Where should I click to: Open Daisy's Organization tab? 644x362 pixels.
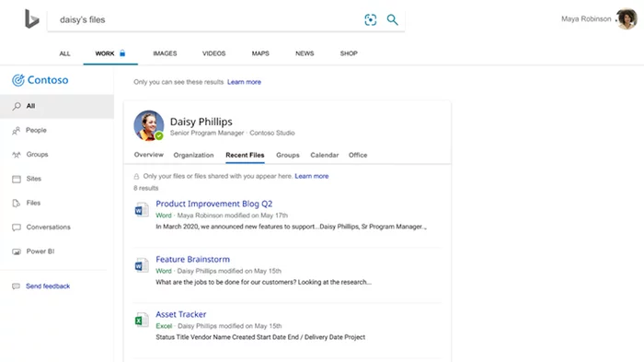click(x=193, y=155)
